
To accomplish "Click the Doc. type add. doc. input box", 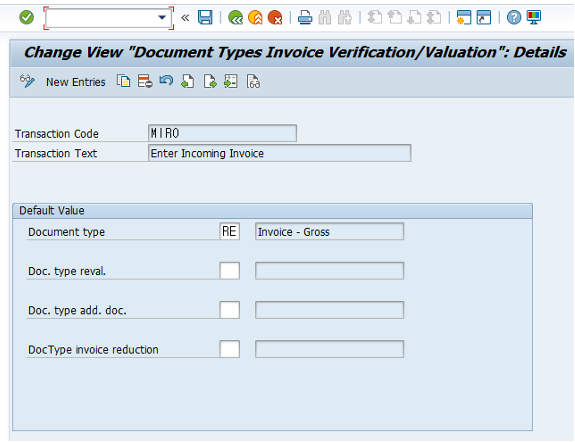I will pyautogui.click(x=230, y=310).
